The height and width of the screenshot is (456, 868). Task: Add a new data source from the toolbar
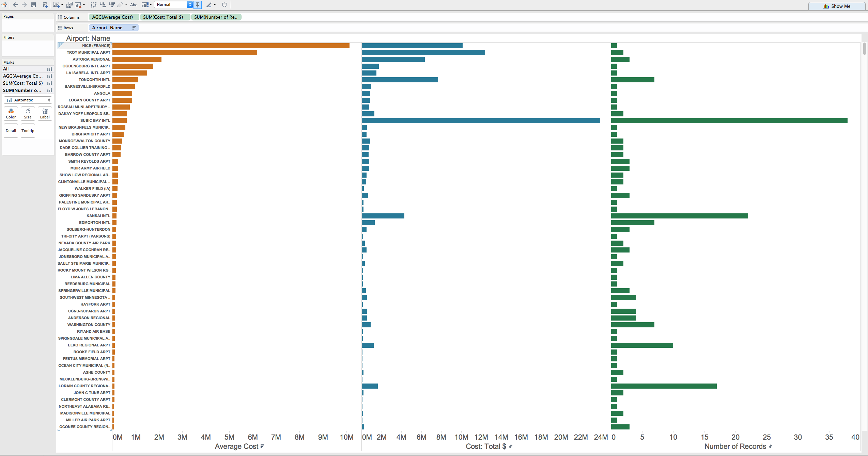45,5
